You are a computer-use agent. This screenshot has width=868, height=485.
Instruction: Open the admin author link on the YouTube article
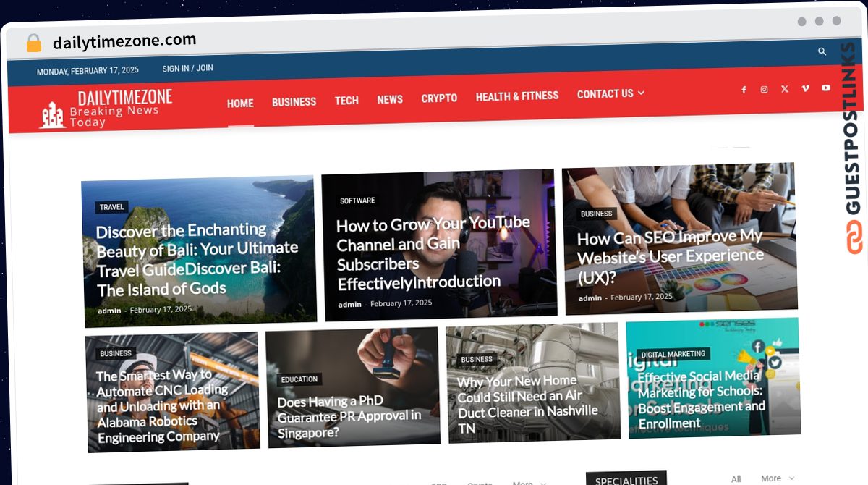point(350,305)
